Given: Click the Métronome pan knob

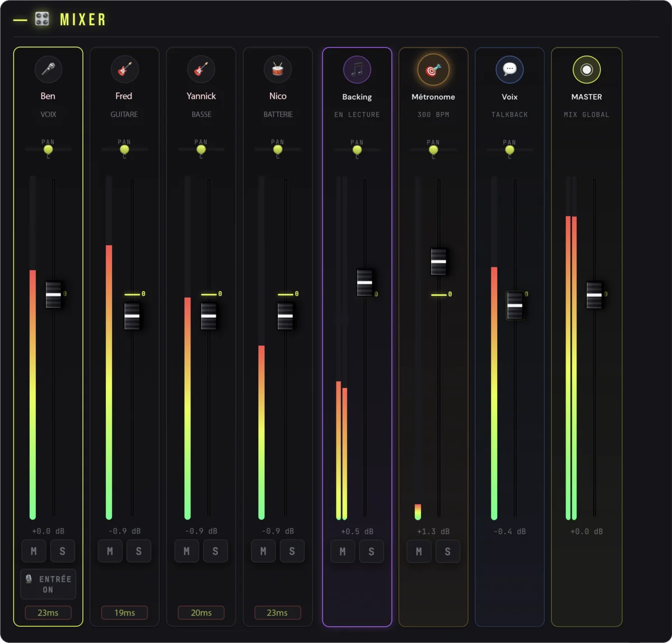Looking at the screenshot, I should [433, 150].
